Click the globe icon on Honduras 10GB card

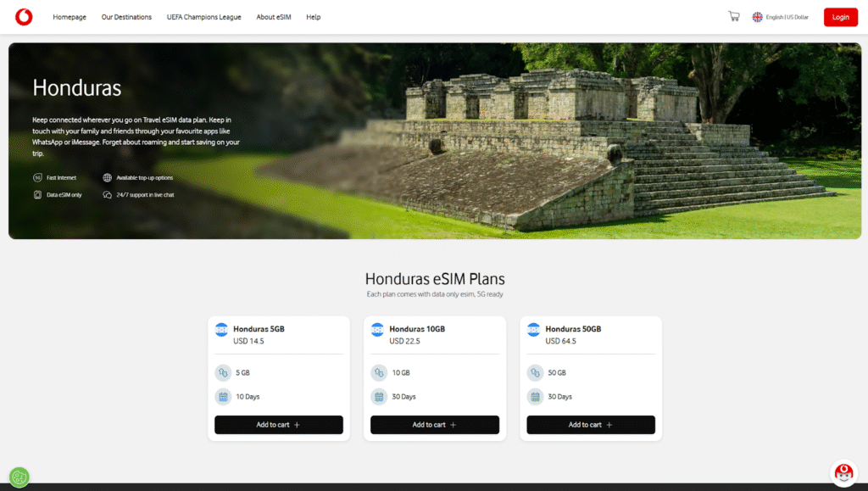pos(377,329)
